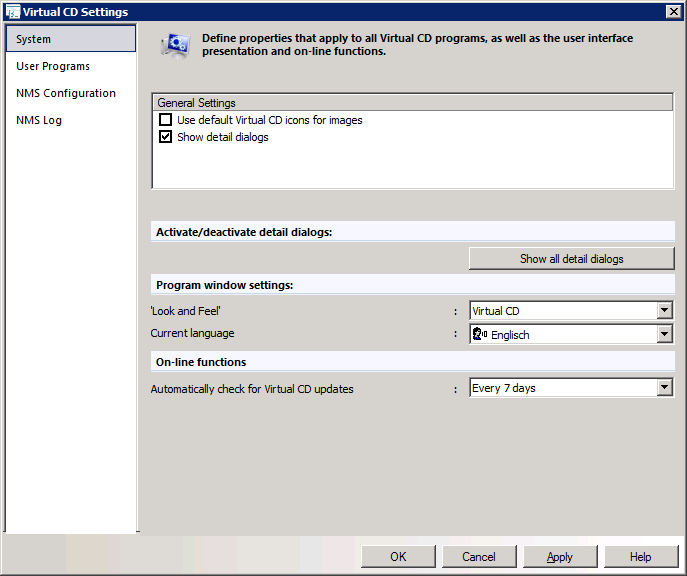Image resolution: width=687 pixels, height=576 pixels.
Task: Click the 'Englisch' language value
Action: 510,335
